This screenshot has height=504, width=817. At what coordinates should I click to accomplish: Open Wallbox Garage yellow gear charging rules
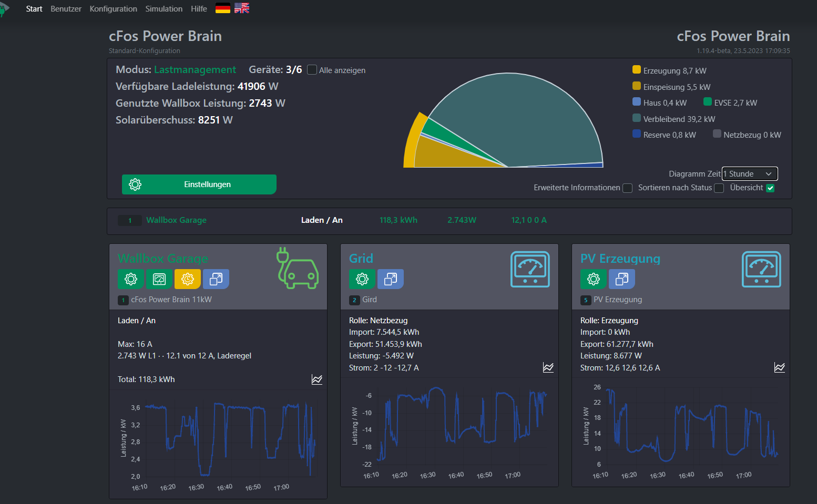click(188, 279)
